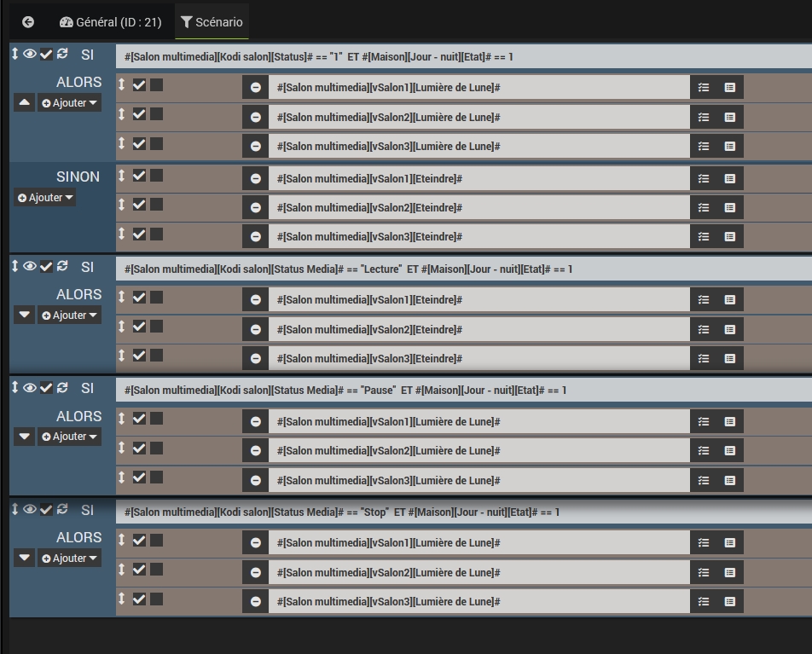Toggle enabled checkbox of Pause vSalon1 Lumière de Lune
The width and height of the screenshot is (812, 654).
coord(139,419)
